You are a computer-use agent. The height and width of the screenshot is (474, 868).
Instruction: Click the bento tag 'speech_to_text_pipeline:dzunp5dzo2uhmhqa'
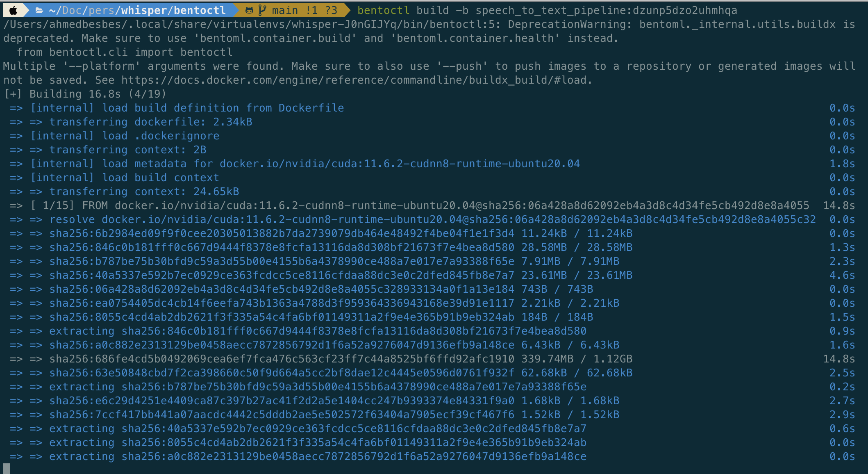click(x=606, y=10)
